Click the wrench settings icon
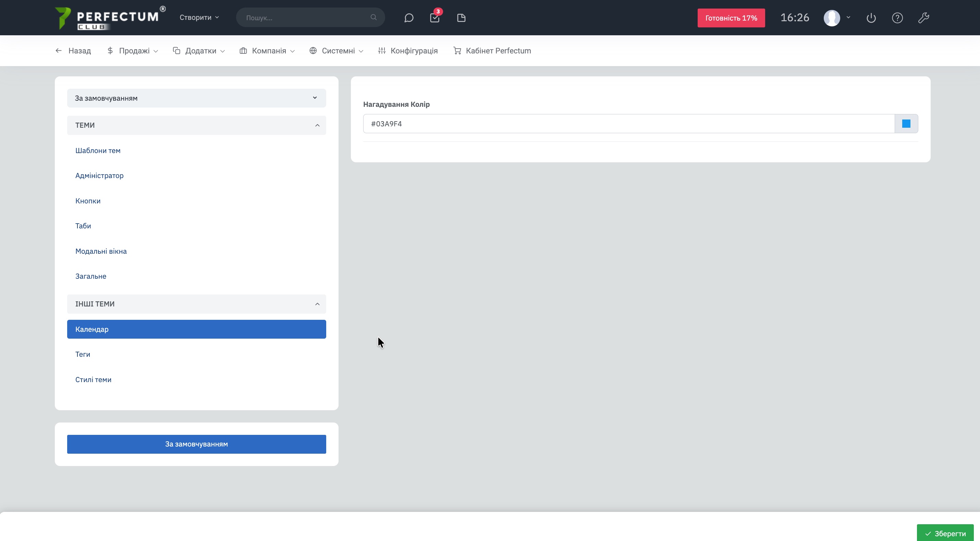Image resolution: width=980 pixels, height=541 pixels. [923, 18]
